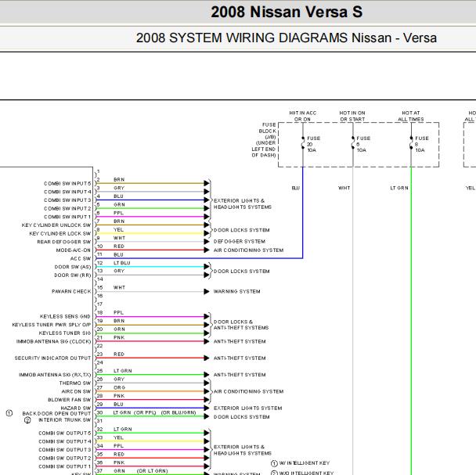Select the "ORG" wire color on pin 27

click(119, 387)
